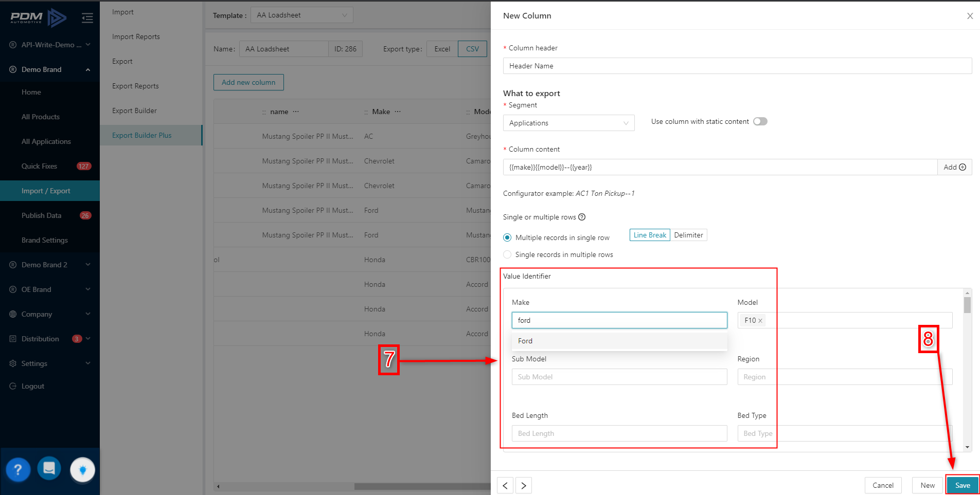Open Import Reports in the submenu
The image size is (980, 495).
click(136, 36)
